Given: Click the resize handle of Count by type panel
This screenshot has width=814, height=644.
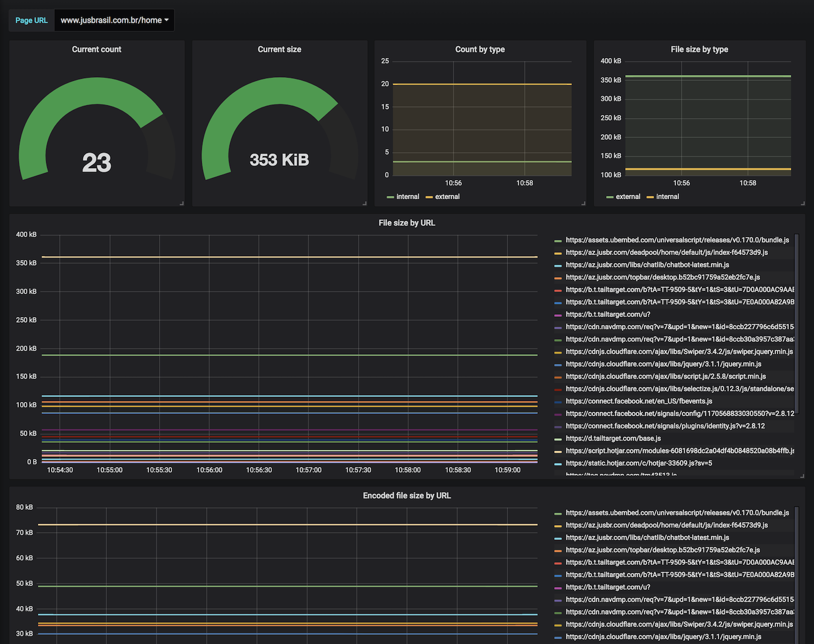Looking at the screenshot, I should coord(583,203).
